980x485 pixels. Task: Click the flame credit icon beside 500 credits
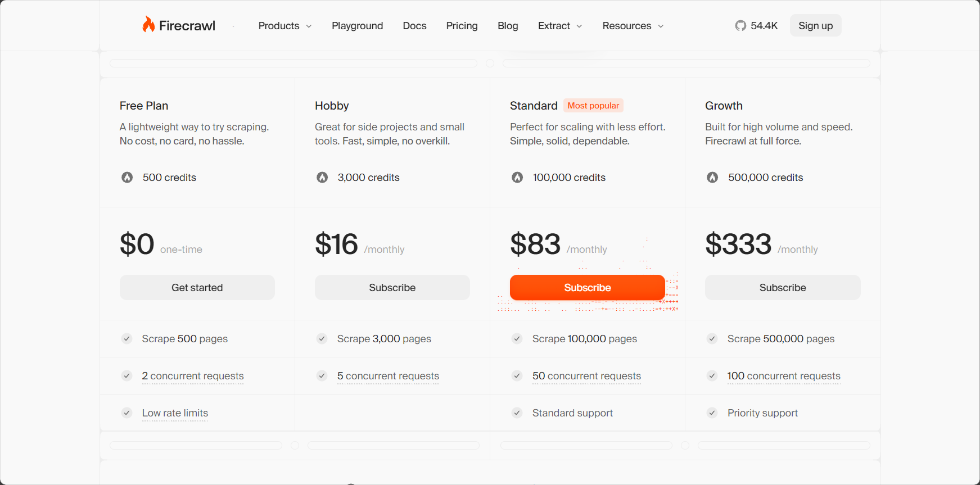[x=127, y=178]
